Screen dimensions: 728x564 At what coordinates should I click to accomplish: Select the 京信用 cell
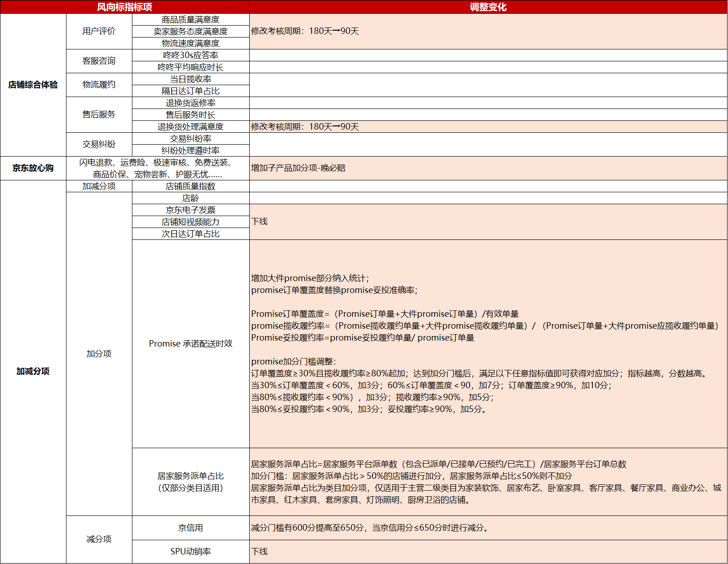(x=191, y=528)
